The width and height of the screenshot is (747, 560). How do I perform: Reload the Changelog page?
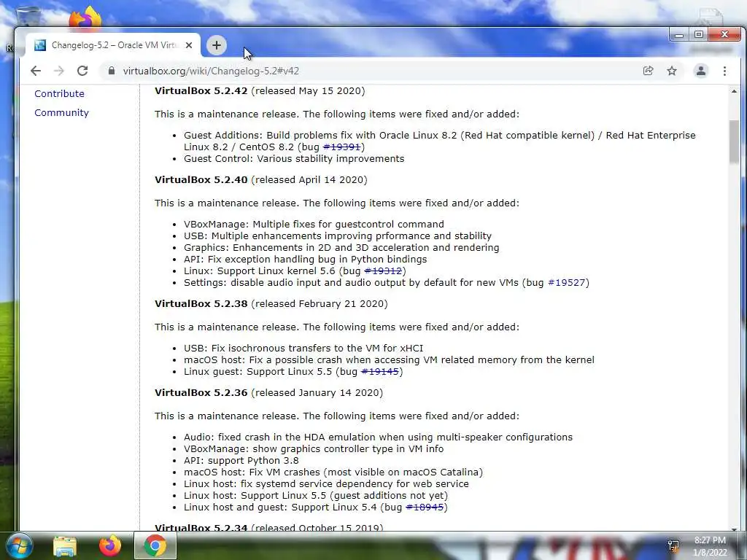(82, 71)
